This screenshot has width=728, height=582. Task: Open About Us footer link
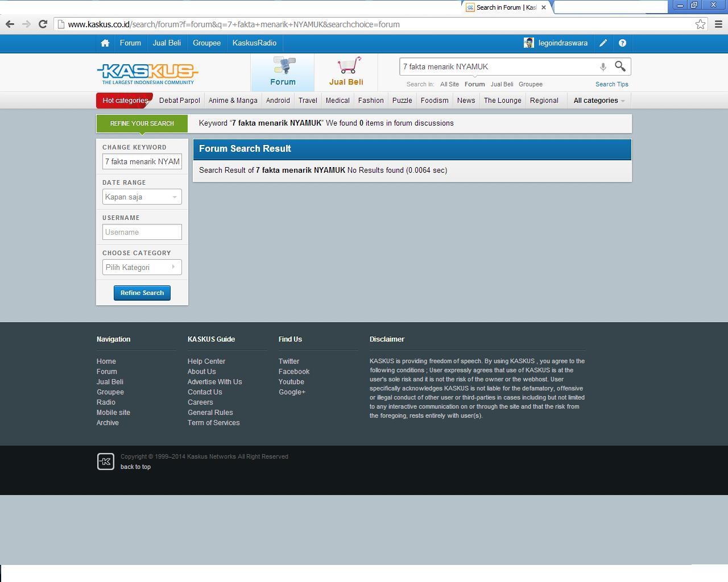(201, 372)
